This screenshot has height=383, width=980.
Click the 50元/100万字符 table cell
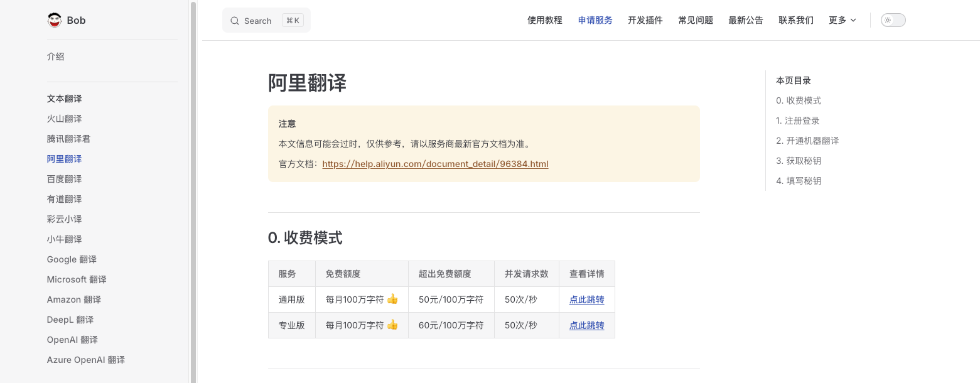(451, 299)
